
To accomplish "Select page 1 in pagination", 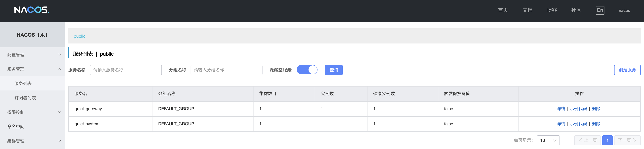I will pyautogui.click(x=607, y=140).
